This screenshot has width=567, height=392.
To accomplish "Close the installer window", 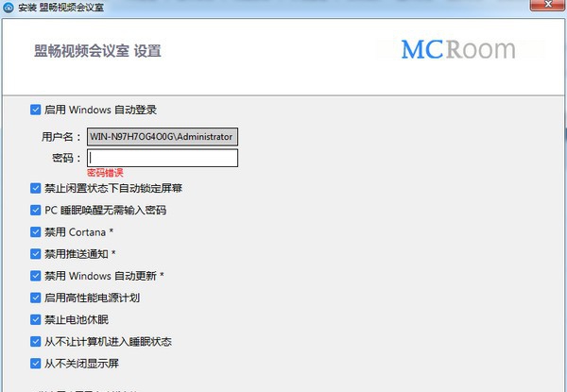I will 548,5.
